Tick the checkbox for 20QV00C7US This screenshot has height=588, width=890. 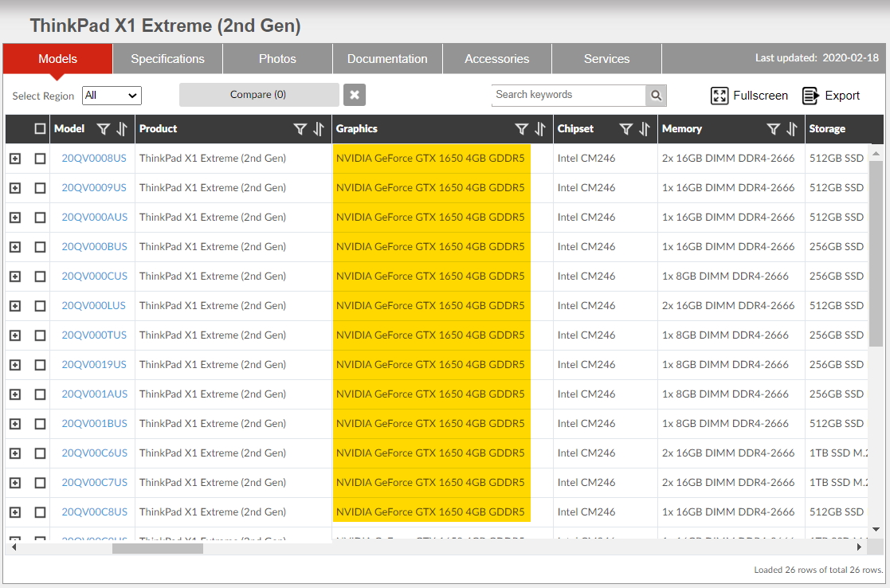[x=40, y=483]
